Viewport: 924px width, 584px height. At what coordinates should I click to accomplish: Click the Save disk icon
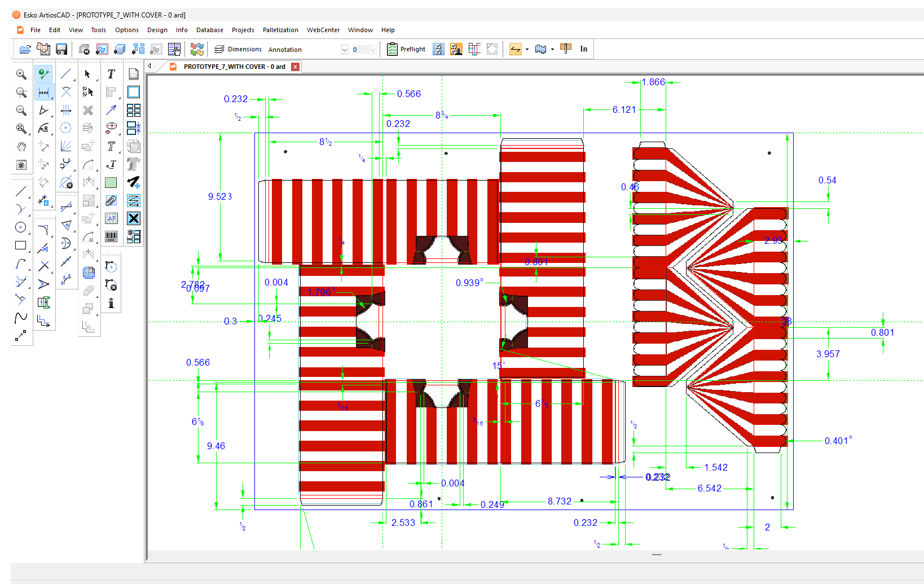click(61, 50)
